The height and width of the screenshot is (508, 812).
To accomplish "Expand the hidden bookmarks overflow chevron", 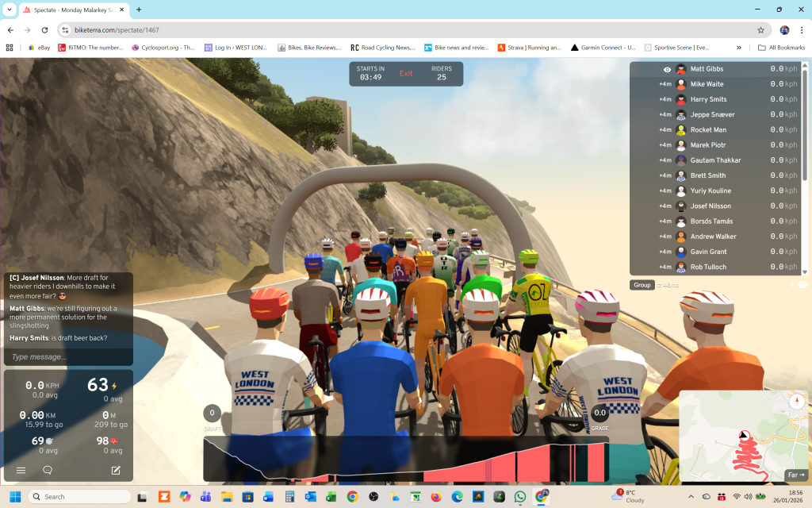I will coord(739,48).
